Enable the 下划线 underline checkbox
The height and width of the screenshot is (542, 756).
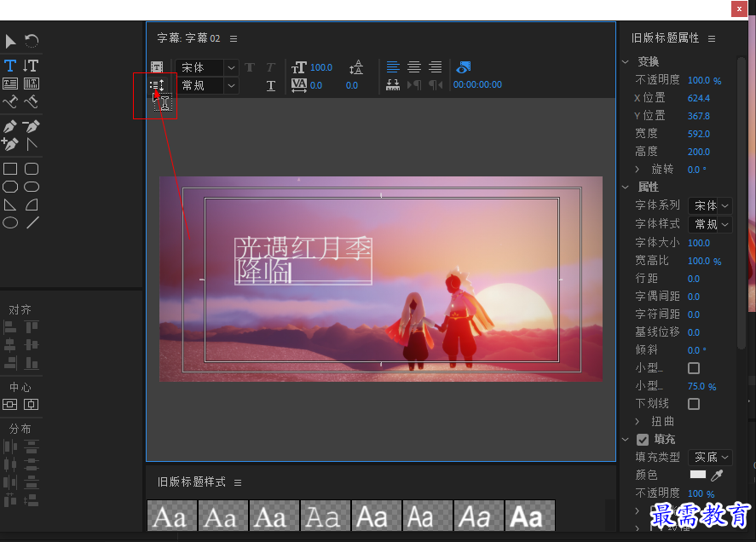click(694, 404)
